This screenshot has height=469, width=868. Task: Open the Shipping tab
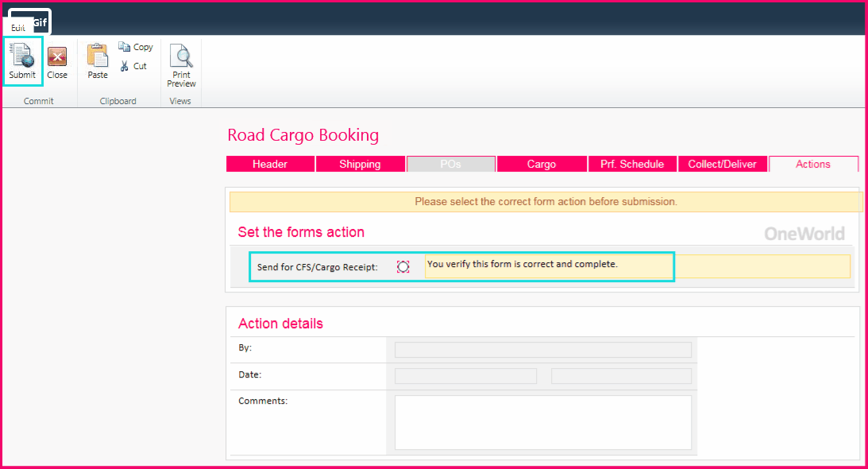[x=360, y=164]
